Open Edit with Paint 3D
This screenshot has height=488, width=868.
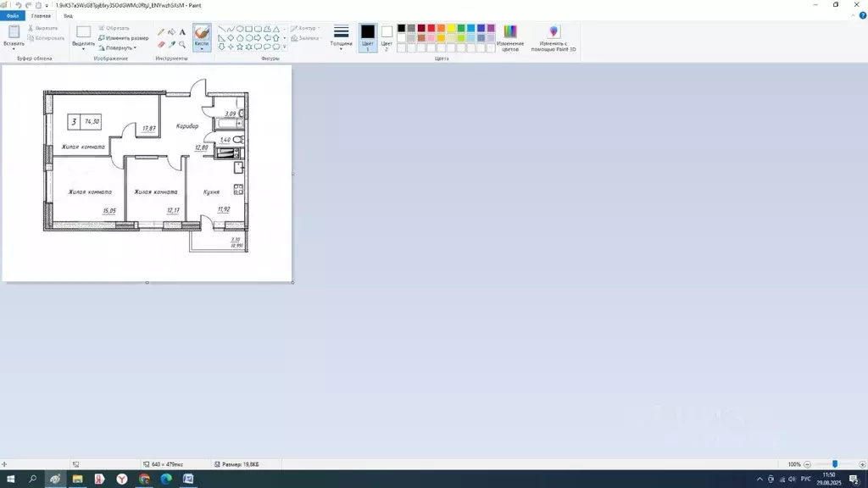[553, 38]
